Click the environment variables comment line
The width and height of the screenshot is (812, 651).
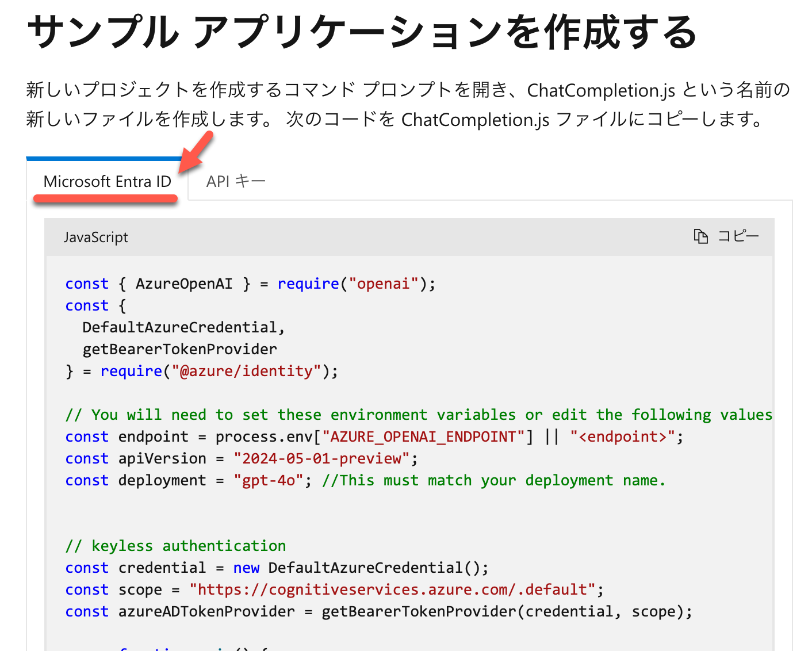(x=419, y=415)
